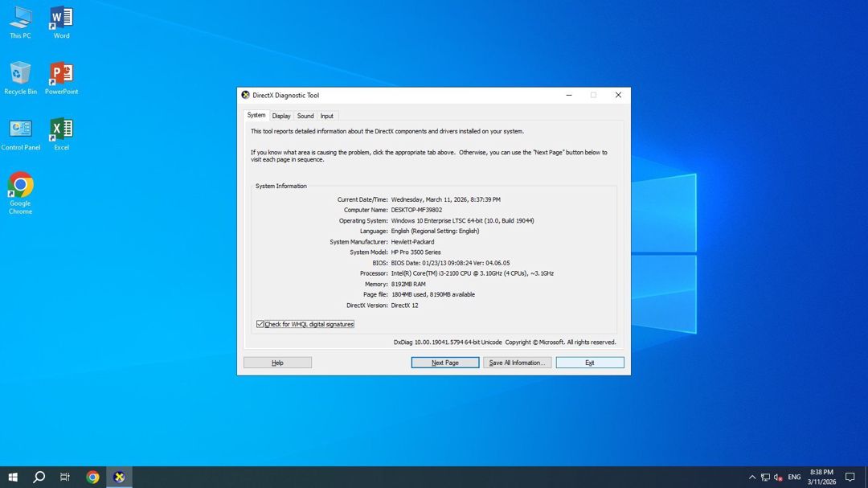This screenshot has width=868, height=488.
Task: Switch to the Display tab
Action: [281, 116]
